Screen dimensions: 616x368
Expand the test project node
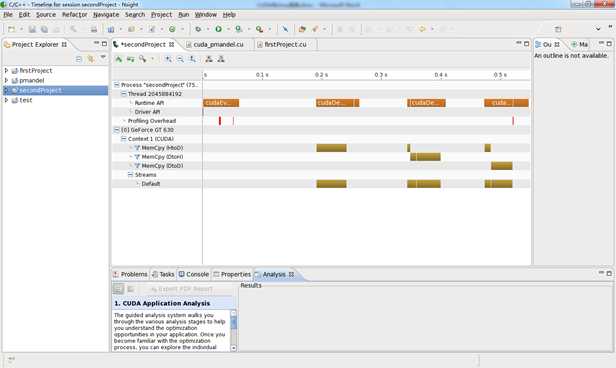[x=6, y=100]
